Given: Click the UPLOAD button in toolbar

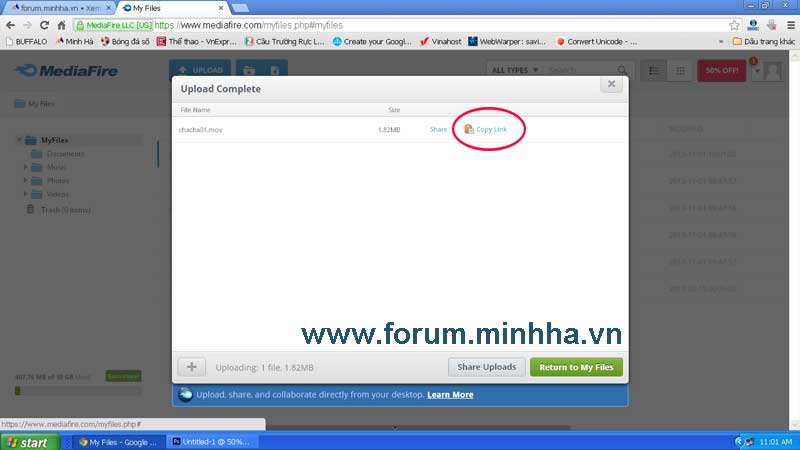Looking at the screenshot, I should pyautogui.click(x=199, y=70).
